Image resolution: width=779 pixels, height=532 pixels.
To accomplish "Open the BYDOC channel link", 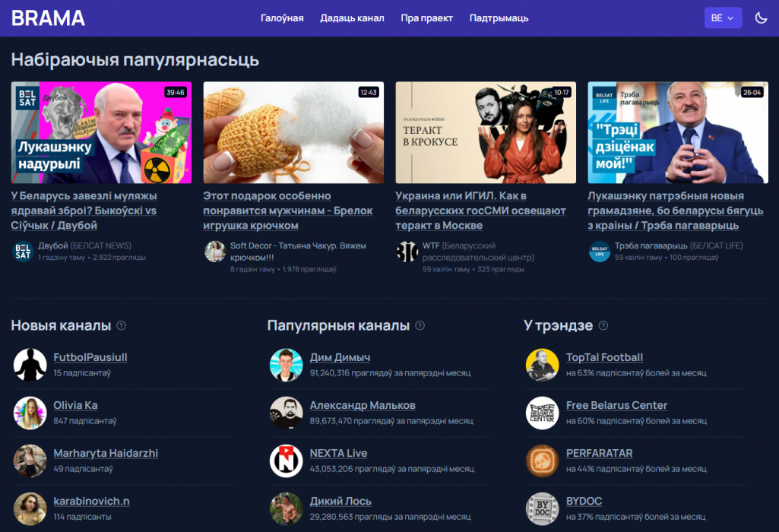I will coord(584,501).
